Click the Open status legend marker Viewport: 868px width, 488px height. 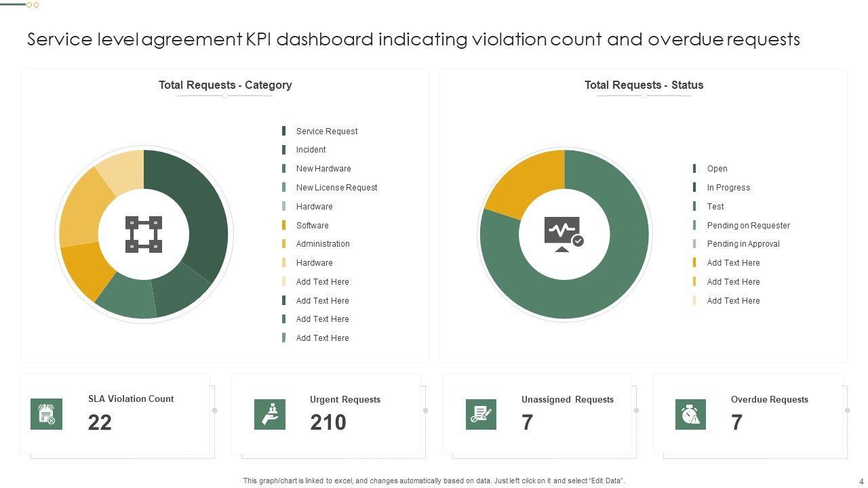tap(694, 169)
